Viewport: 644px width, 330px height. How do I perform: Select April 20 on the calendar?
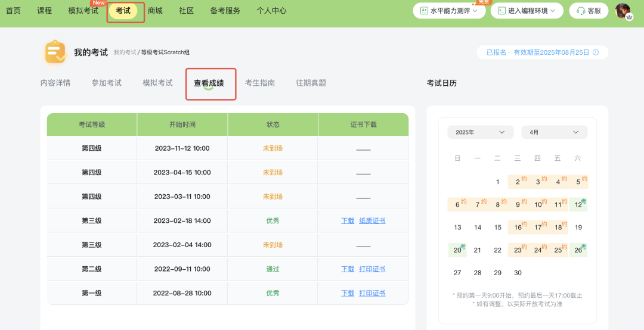tap(457, 250)
